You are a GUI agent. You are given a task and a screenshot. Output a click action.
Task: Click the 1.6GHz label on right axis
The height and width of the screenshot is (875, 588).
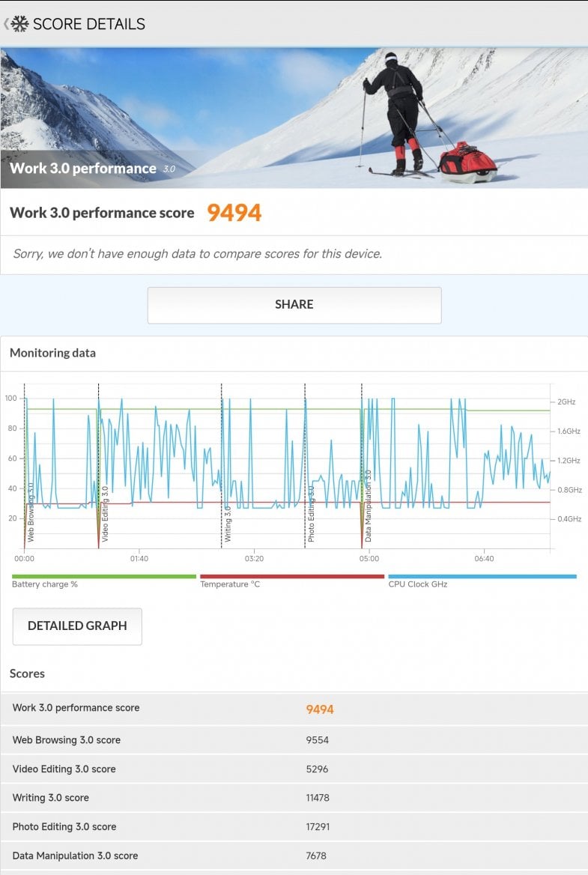click(x=569, y=432)
